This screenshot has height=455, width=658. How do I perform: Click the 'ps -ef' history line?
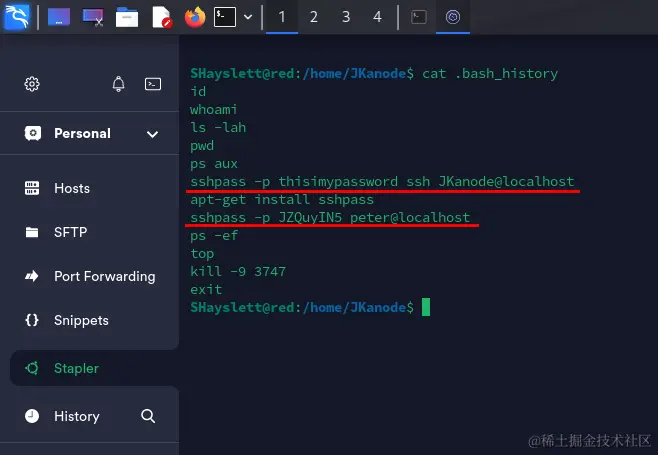click(x=214, y=236)
